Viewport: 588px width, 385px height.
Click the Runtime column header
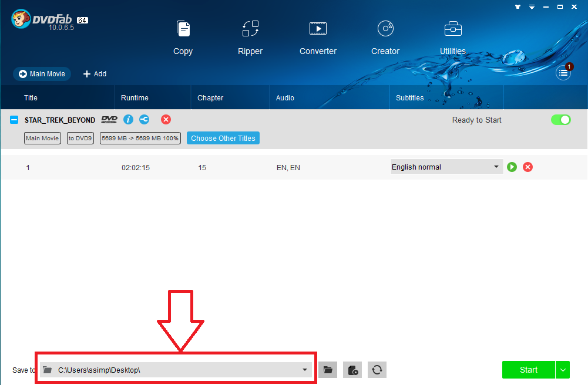(x=135, y=98)
